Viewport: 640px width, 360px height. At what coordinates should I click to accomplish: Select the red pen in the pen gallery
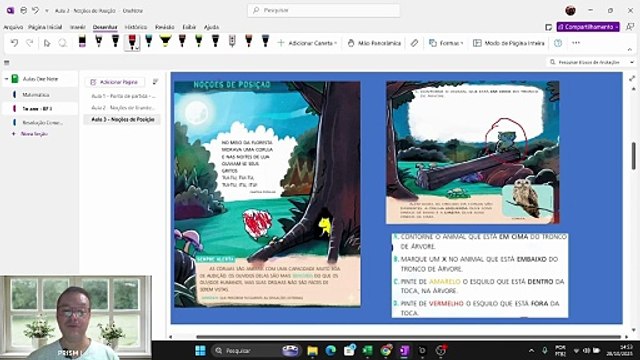pos(131,42)
